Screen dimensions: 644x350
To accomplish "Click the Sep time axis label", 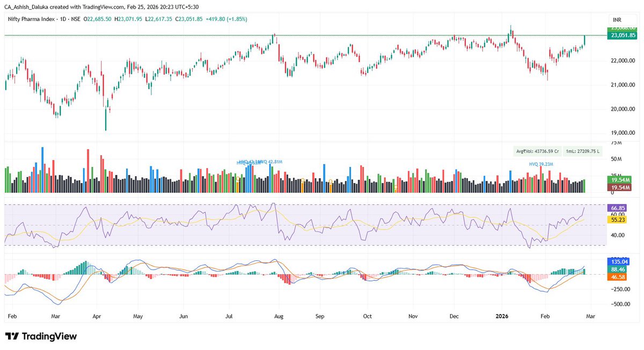I will [x=320, y=317].
